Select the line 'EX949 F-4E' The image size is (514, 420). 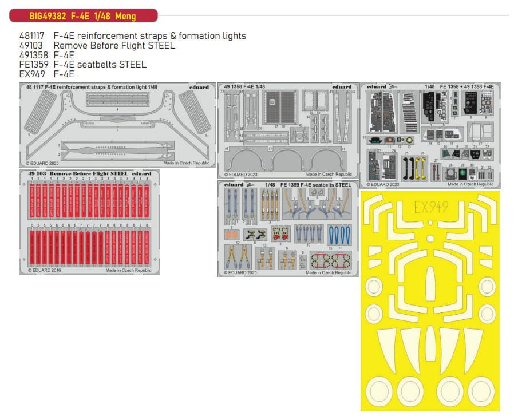click(x=47, y=74)
